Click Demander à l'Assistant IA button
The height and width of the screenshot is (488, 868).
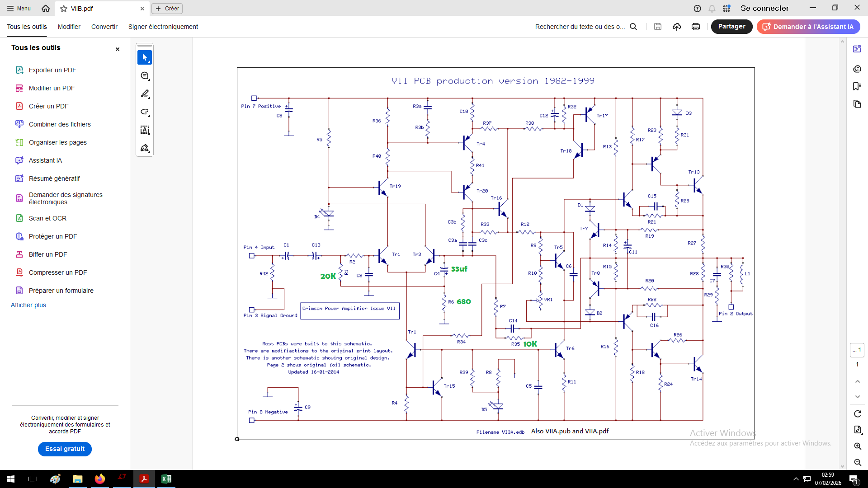[x=808, y=27]
